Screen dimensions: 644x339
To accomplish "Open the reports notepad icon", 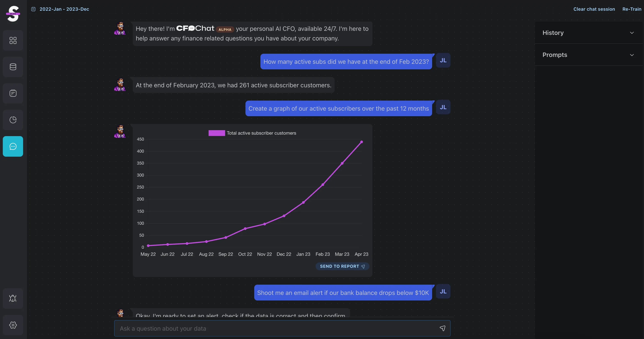I will tap(13, 93).
